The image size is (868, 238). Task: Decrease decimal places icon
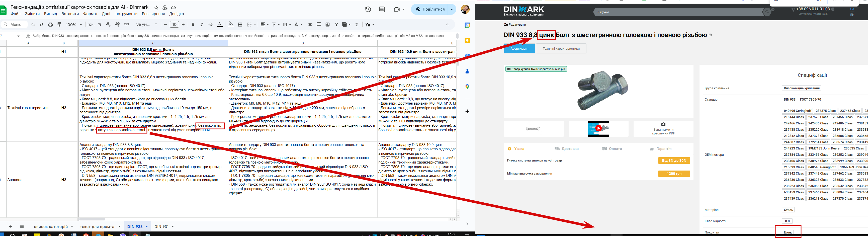[x=108, y=25]
